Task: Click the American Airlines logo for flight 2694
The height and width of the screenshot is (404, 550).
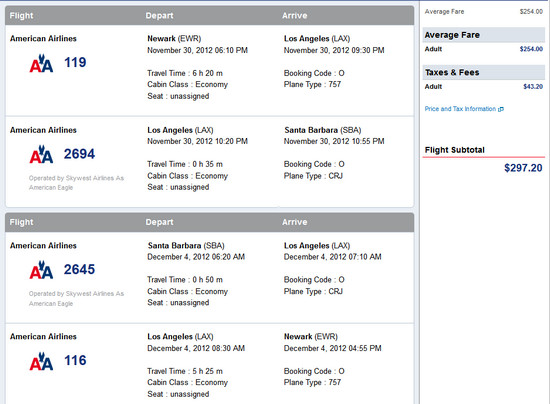Action: click(41, 155)
